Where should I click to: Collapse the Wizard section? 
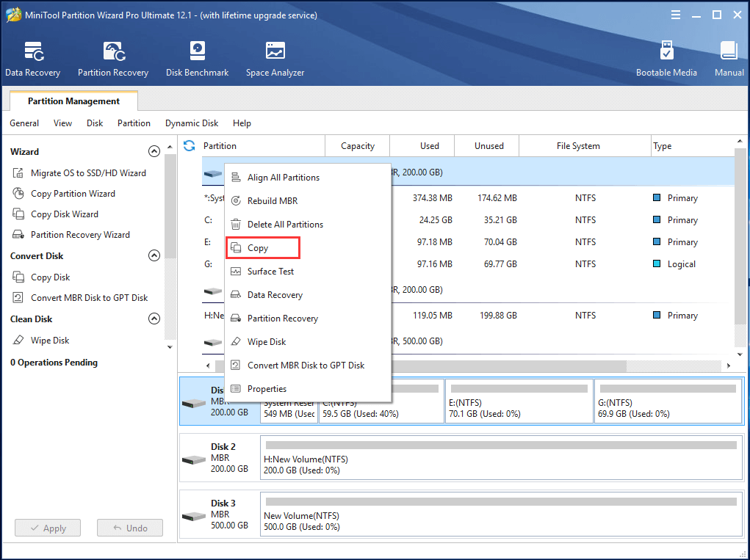click(154, 151)
